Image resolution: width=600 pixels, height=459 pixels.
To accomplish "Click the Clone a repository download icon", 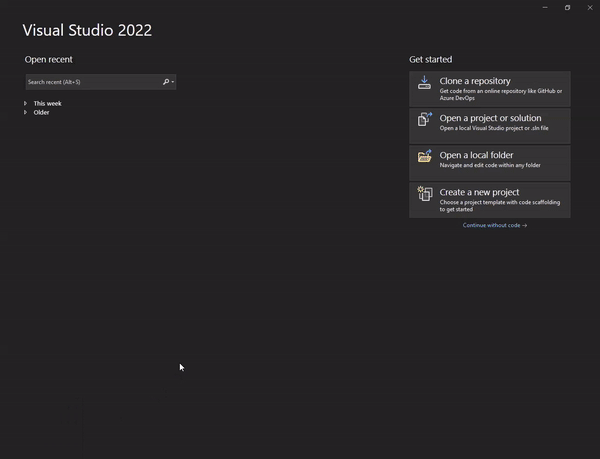I will pos(424,83).
